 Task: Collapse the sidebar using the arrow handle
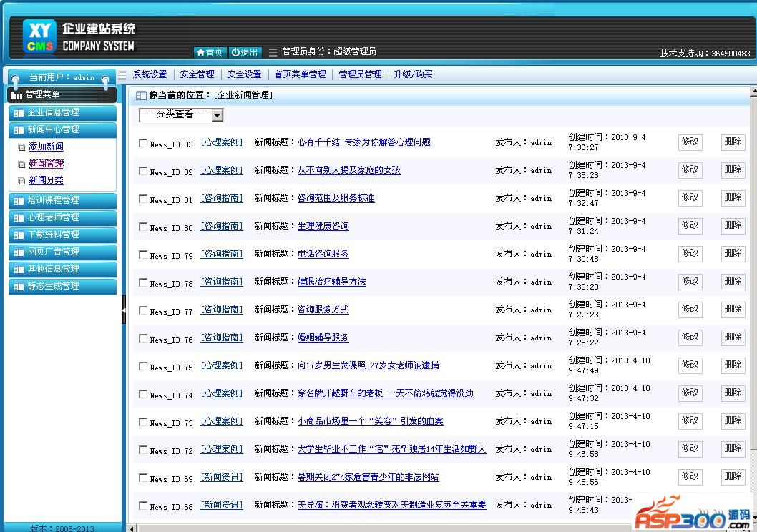coord(123,312)
